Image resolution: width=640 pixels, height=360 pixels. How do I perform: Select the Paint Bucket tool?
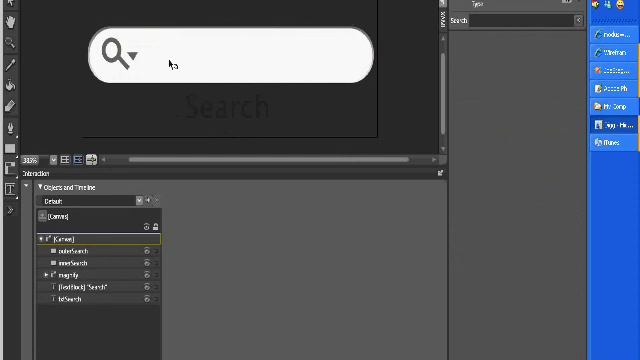(10, 85)
